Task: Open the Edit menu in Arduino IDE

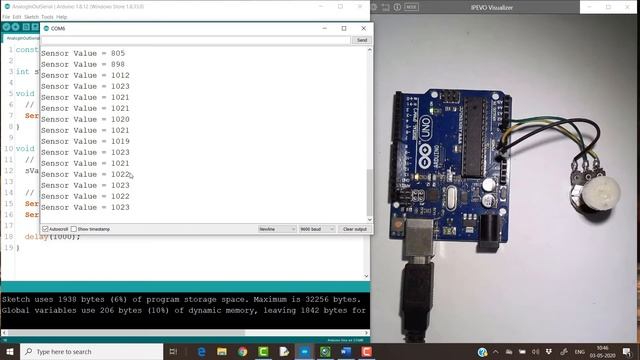Action: [17, 17]
